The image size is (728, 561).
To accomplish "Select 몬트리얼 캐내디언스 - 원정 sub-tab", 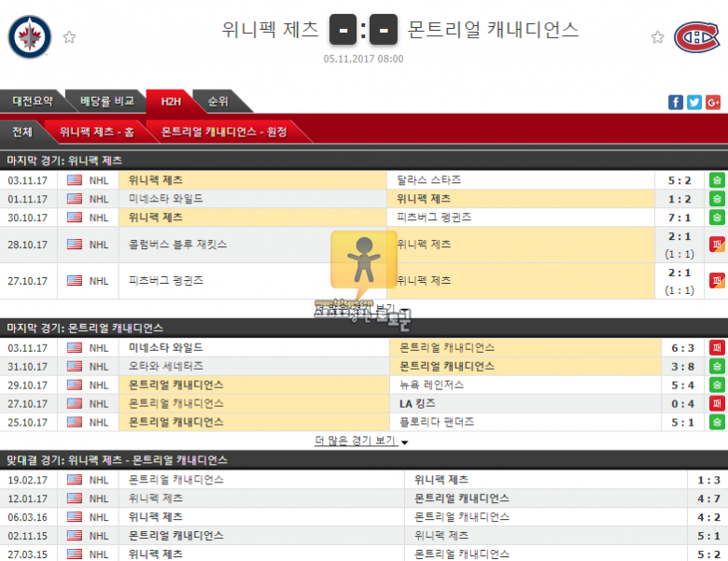I will [224, 132].
